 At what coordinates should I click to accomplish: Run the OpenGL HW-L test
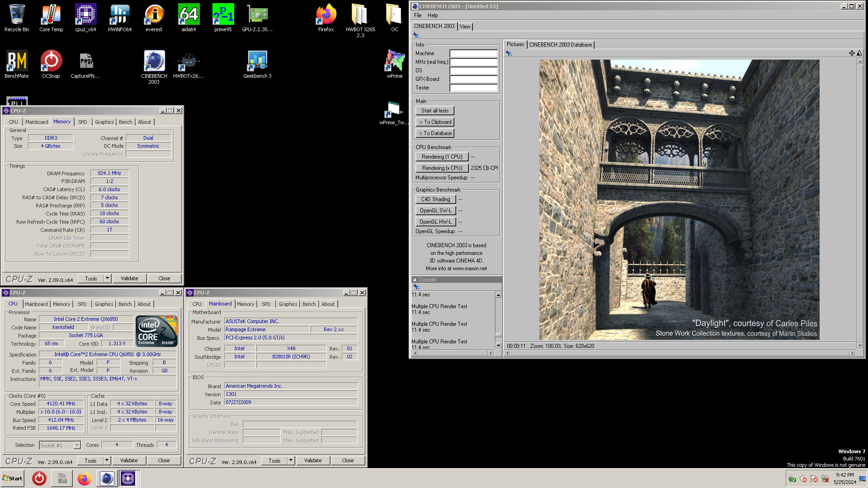point(436,222)
